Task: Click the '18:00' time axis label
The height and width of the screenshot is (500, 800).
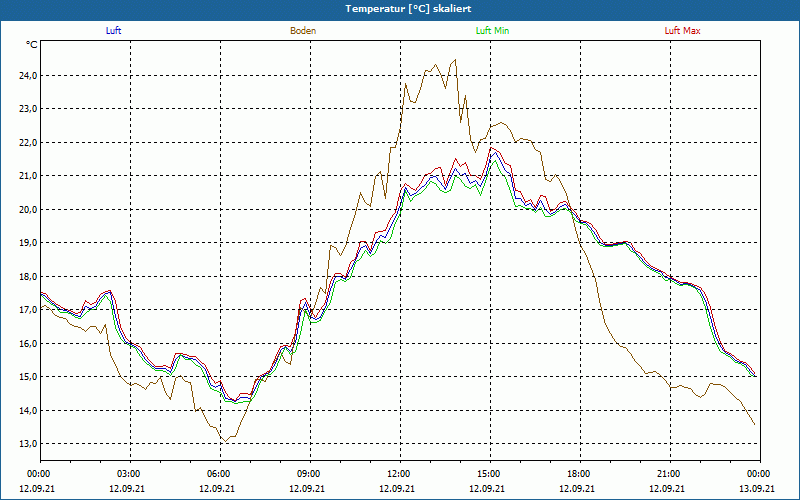Action: [x=580, y=474]
